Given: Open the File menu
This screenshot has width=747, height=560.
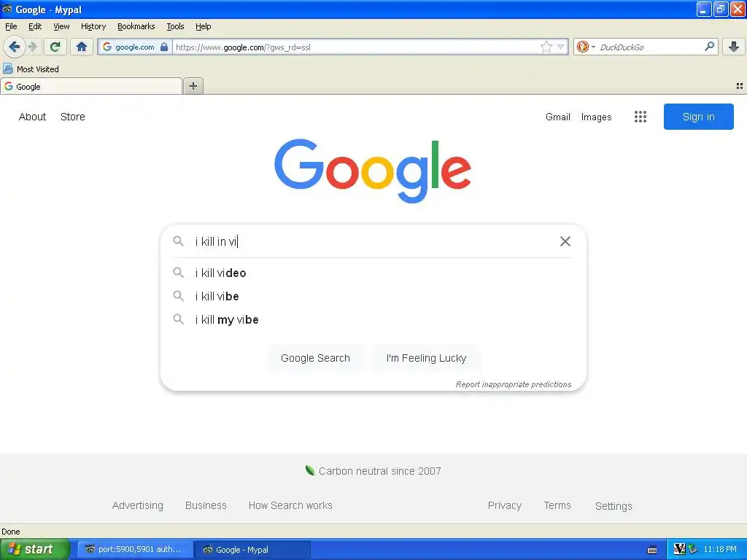Looking at the screenshot, I should click(x=11, y=26).
